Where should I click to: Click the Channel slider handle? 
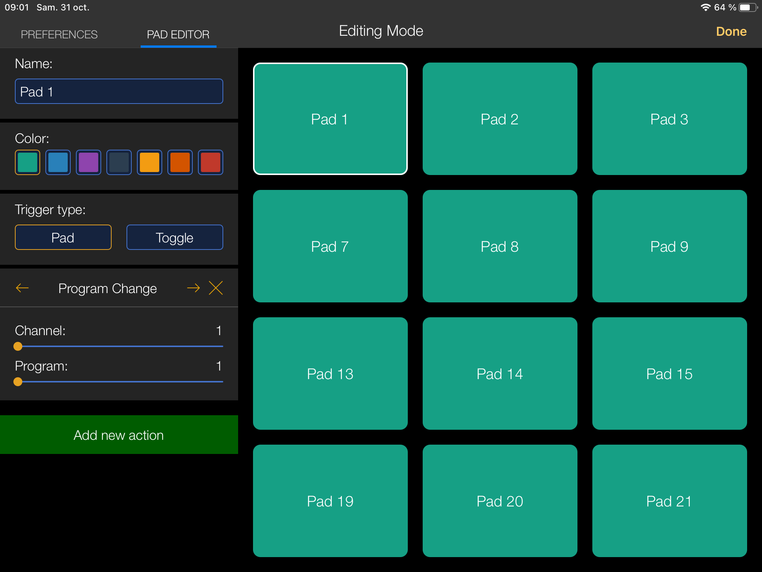[18, 346]
